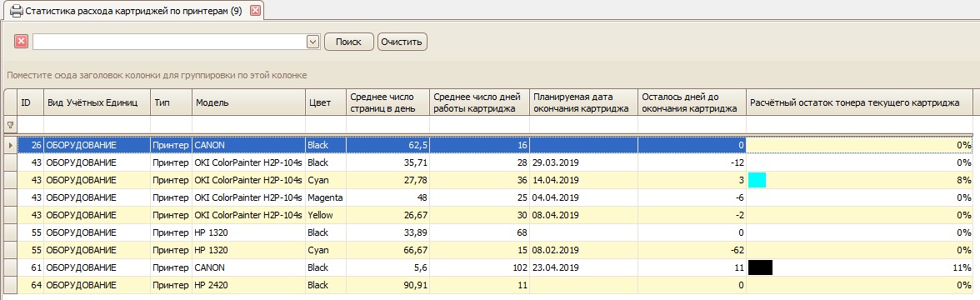Viewport: 980px width, 300px height.
Task: Click into the search text field
Action: (170, 42)
